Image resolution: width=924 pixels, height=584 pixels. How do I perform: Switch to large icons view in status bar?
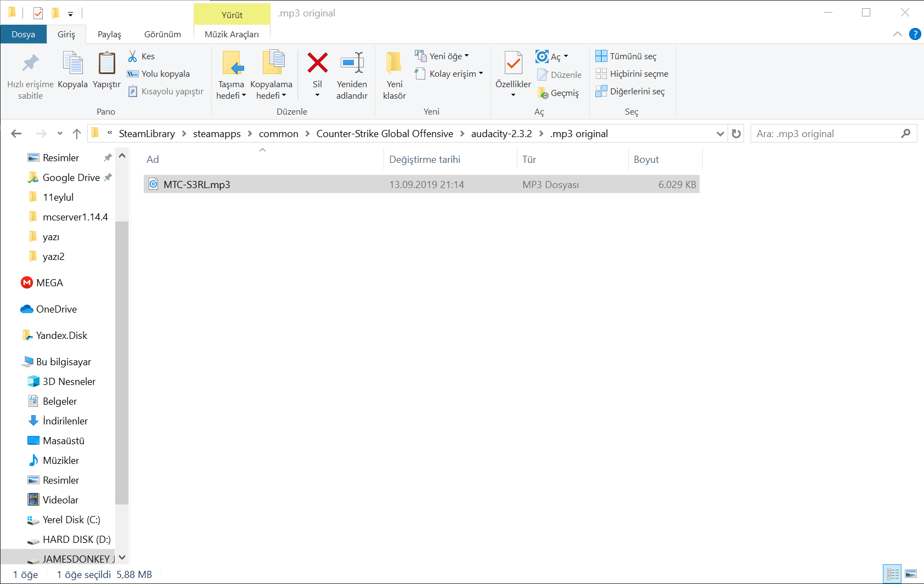click(x=910, y=574)
